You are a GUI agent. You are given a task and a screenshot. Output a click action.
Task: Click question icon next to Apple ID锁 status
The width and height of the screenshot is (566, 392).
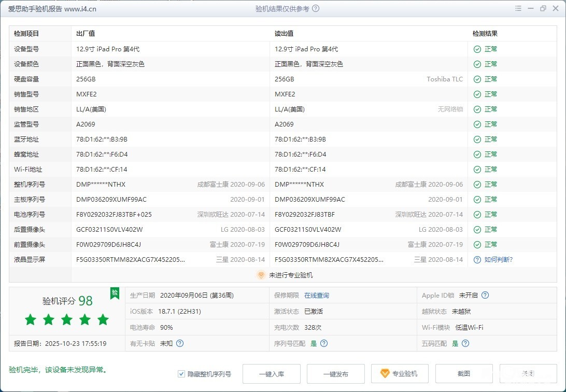(x=485, y=296)
